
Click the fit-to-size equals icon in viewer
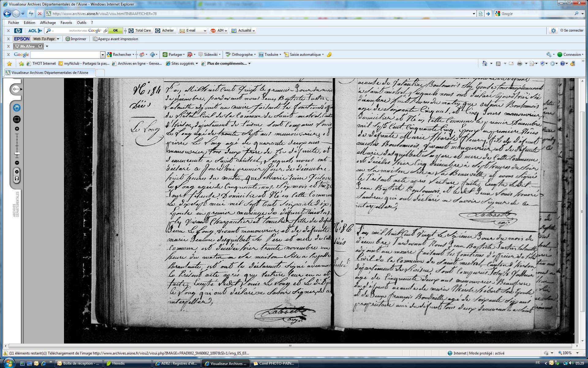[x=17, y=172]
